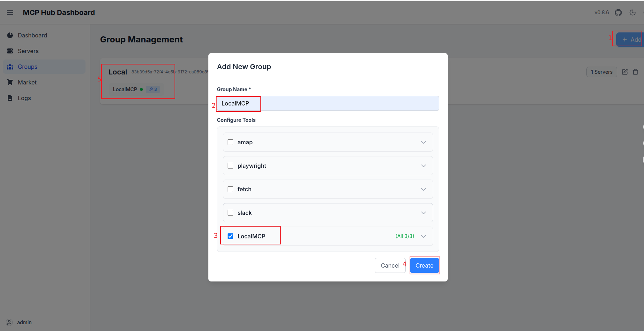Click the Create button
Image resolution: width=644 pixels, height=331 pixels.
tap(424, 265)
